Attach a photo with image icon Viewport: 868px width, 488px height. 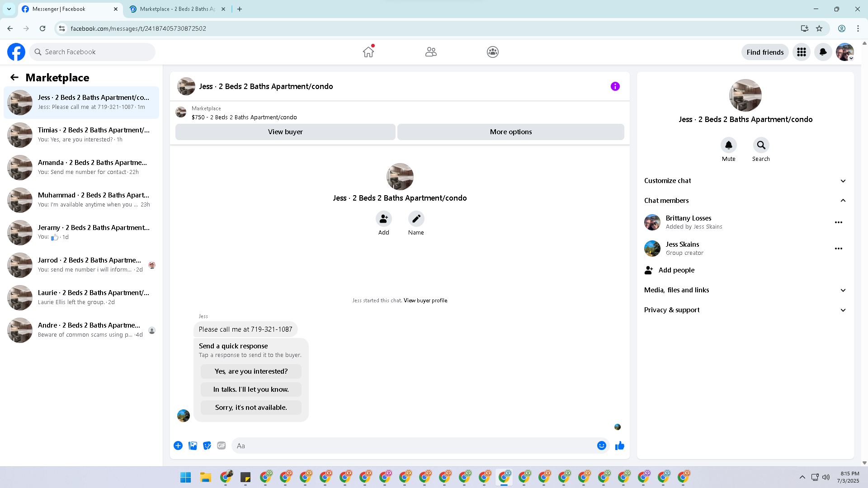193,446
